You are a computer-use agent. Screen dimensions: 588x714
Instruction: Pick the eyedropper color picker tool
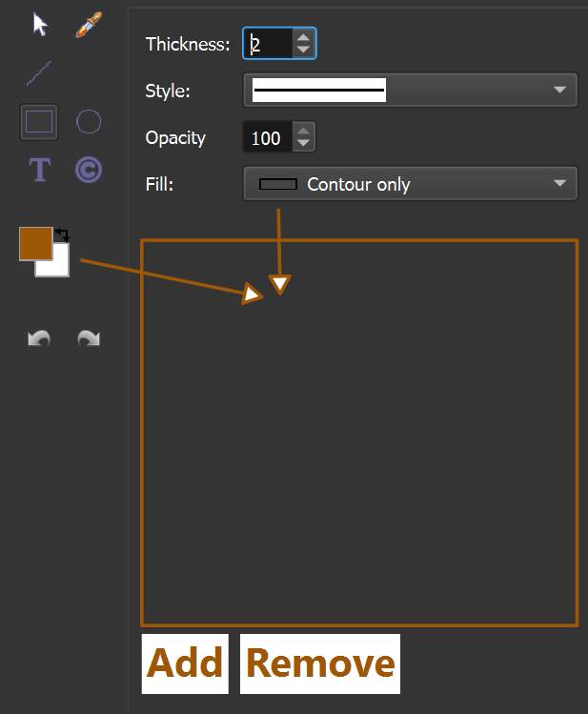pos(89,25)
